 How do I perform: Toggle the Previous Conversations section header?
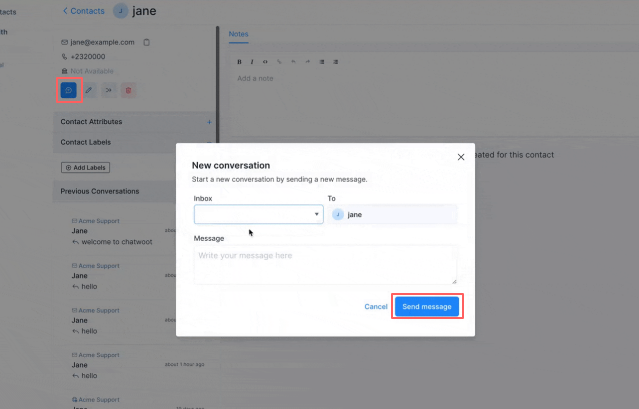click(115, 191)
